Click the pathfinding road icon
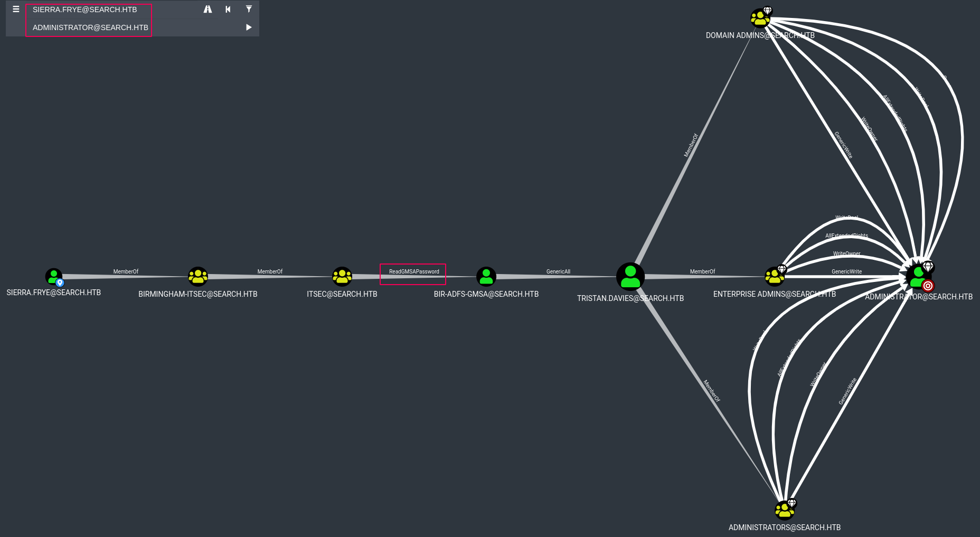 (208, 10)
